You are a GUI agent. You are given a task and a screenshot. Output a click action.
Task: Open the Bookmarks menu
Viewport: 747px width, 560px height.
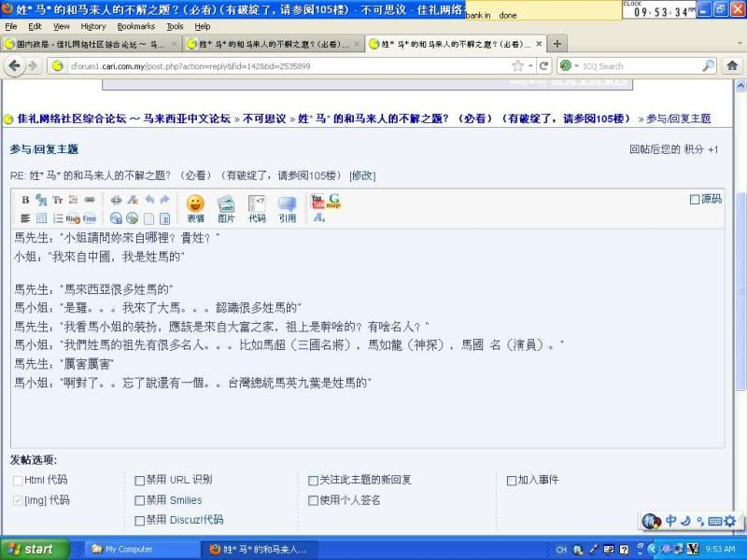[135, 27]
